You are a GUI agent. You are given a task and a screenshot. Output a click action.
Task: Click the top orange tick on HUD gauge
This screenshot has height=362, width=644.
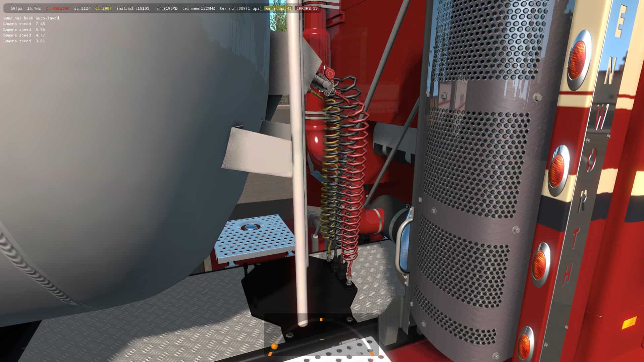coord(321,320)
